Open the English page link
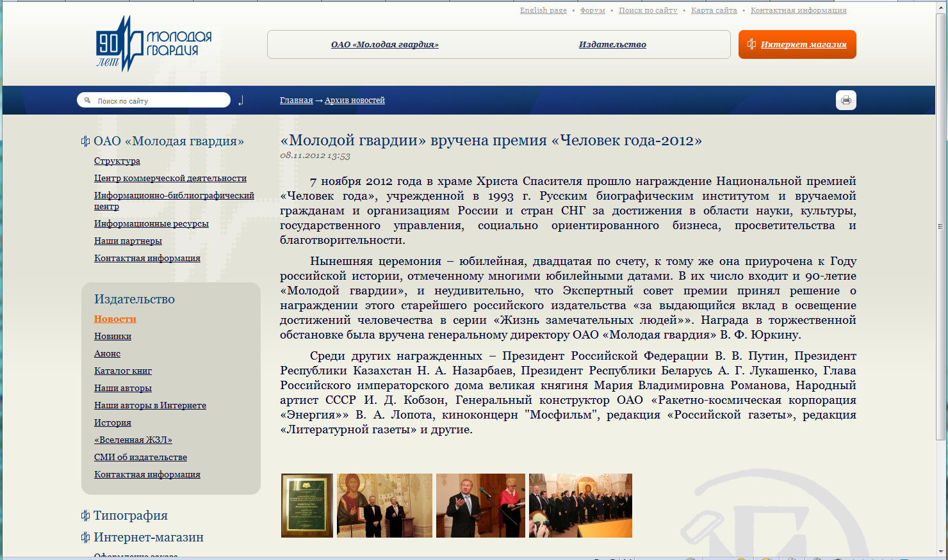The height and width of the screenshot is (560, 948). 543,10
